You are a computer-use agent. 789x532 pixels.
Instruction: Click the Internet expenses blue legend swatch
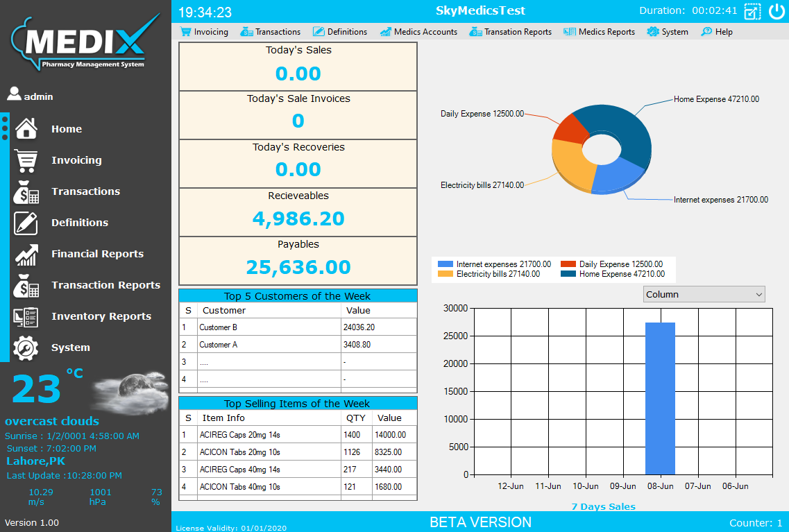(446, 264)
